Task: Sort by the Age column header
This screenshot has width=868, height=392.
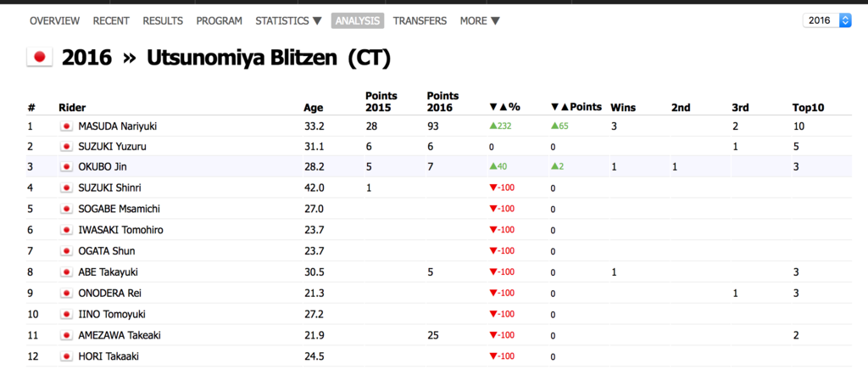Action: tap(314, 108)
